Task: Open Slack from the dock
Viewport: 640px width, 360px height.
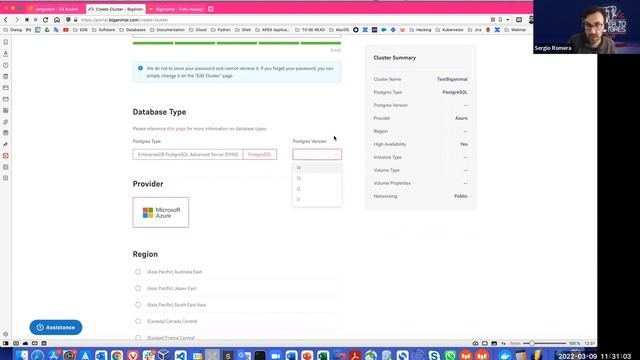Action: pos(149,356)
